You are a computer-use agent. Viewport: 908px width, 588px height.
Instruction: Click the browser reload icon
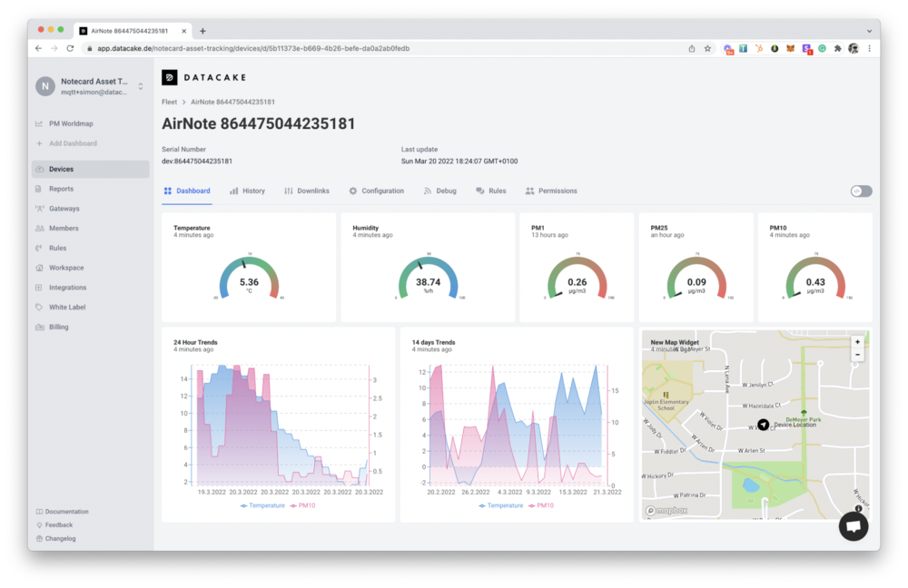70,48
